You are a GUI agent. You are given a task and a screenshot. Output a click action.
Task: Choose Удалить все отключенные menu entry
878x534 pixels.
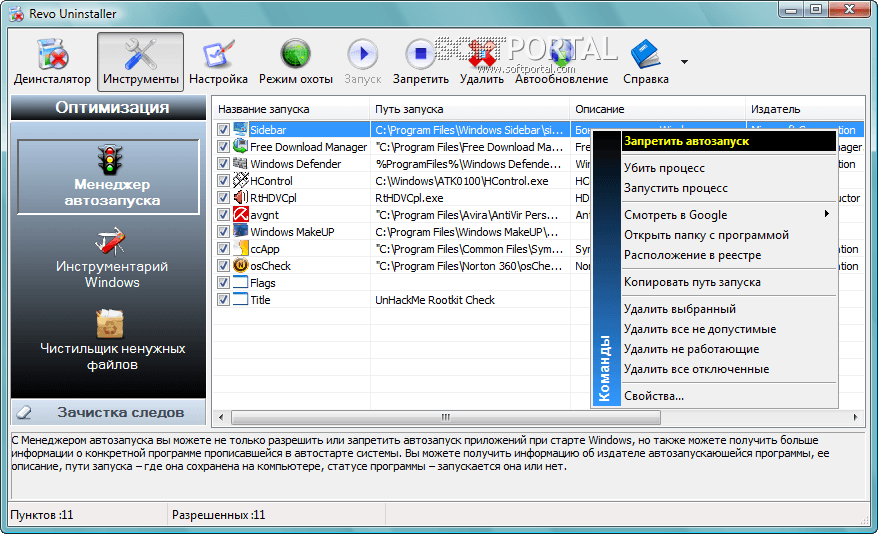(728, 369)
